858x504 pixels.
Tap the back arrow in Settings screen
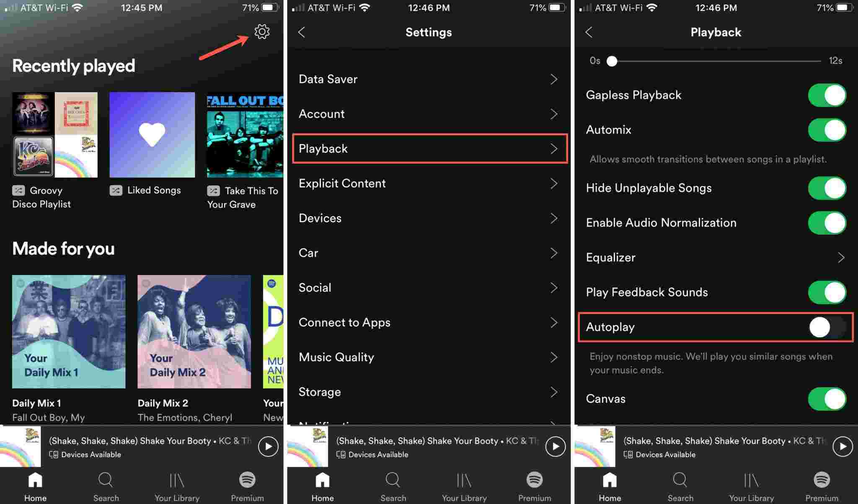click(302, 31)
